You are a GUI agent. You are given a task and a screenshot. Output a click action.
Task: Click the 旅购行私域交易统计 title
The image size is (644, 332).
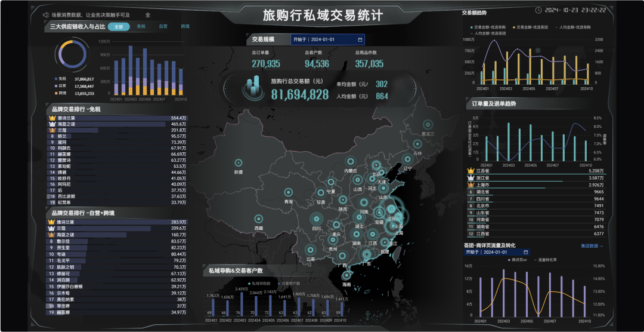323,15
